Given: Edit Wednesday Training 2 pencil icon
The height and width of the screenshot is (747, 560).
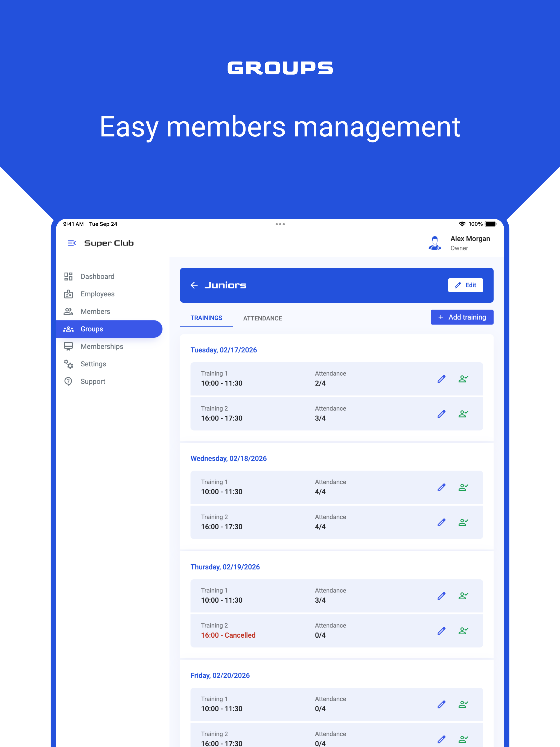Looking at the screenshot, I should 441,523.
